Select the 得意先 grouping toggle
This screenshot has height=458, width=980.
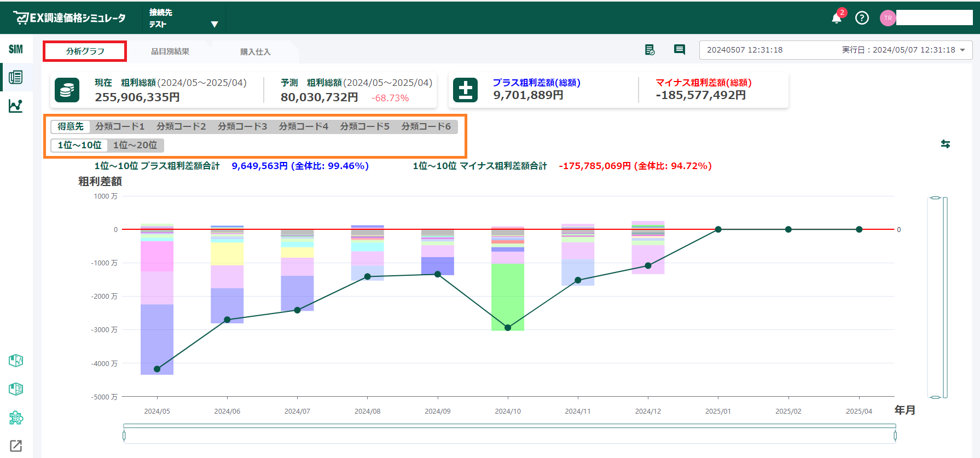click(71, 126)
